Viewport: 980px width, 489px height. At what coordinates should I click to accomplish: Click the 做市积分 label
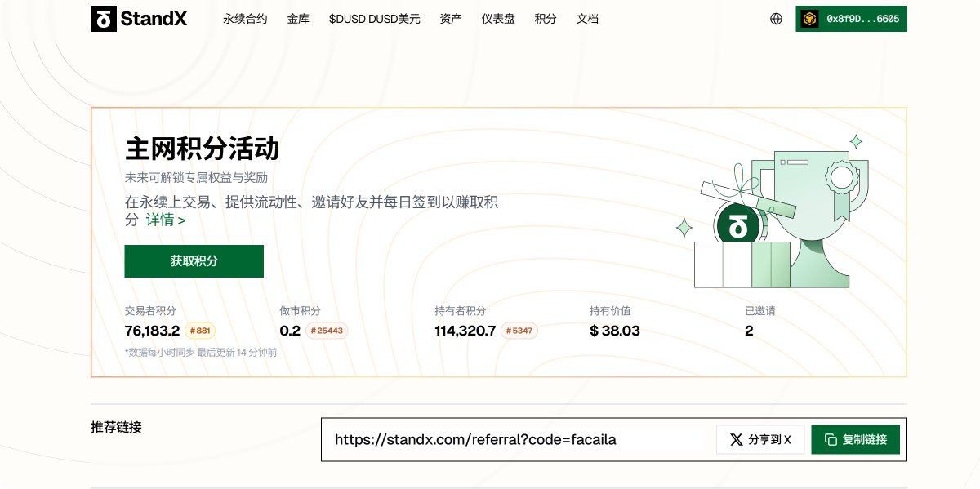click(300, 311)
